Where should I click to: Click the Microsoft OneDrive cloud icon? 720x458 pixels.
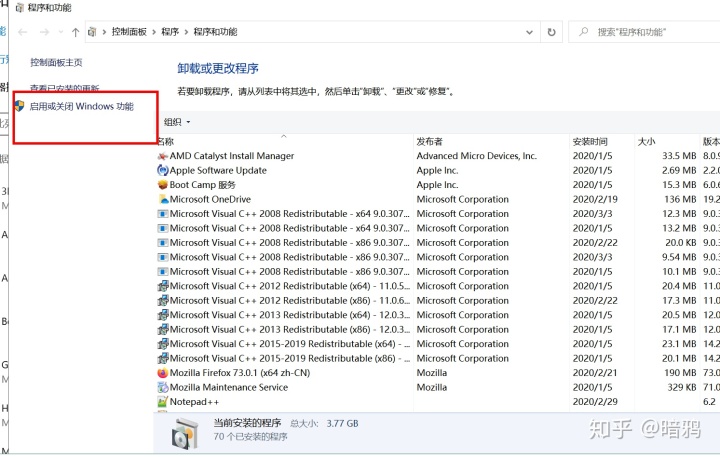pos(163,199)
